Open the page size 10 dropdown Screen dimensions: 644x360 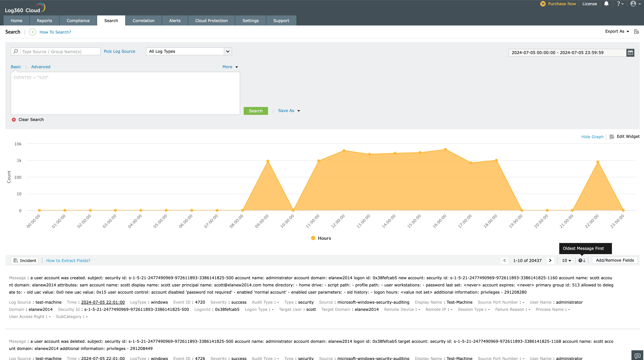tap(566, 260)
